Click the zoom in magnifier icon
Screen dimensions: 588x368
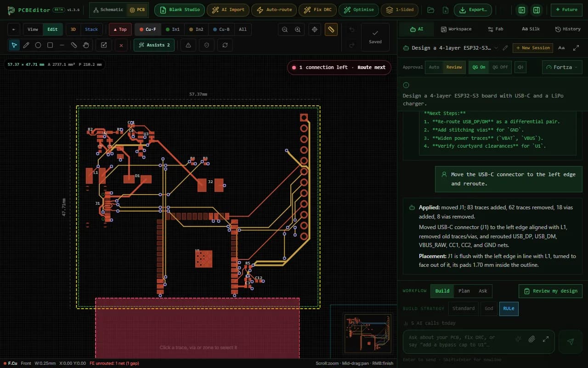coord(298,29)
